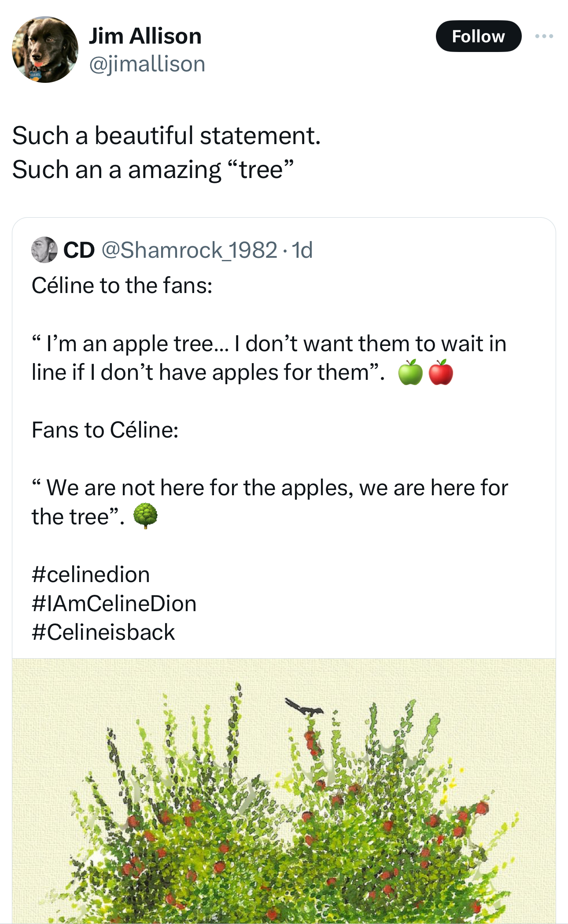Open the #celinedion hashtag
The width and height of the screenshot is (568, 924).
(x=91, y=575)
